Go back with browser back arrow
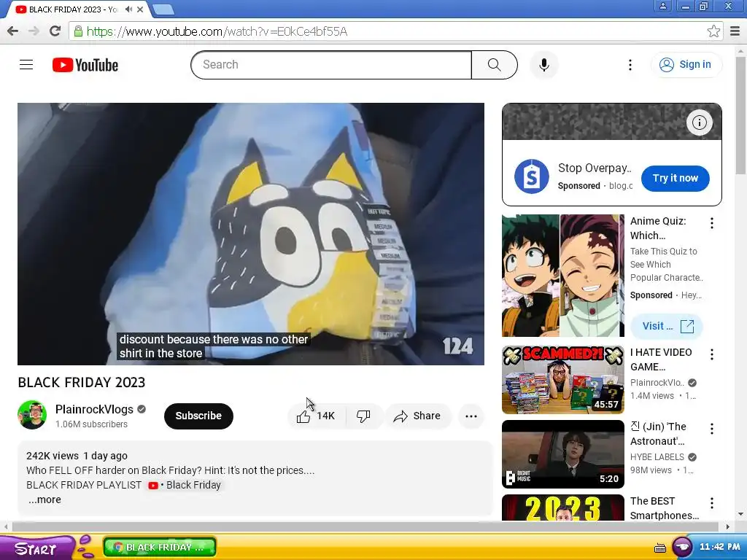The height and width of the screenshot is (560, 747). pos(13,31)
